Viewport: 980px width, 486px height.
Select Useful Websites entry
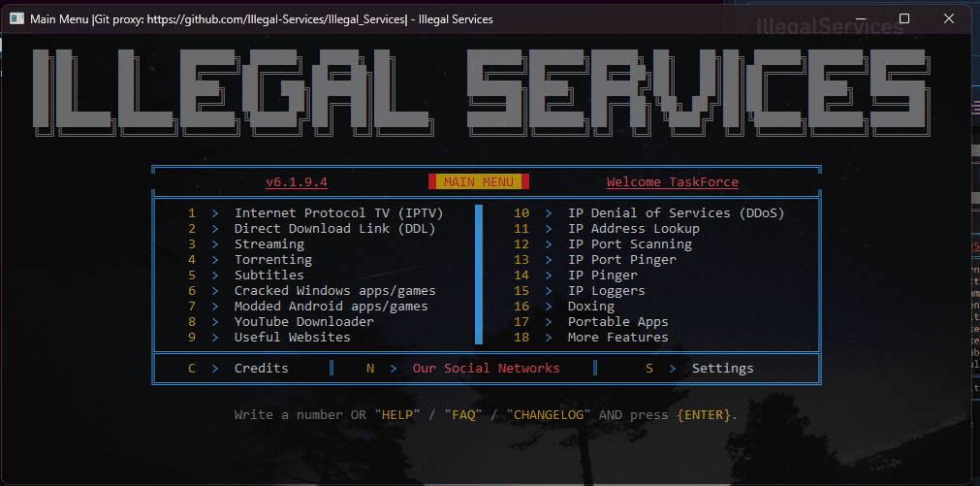click(x=293, y=338)
